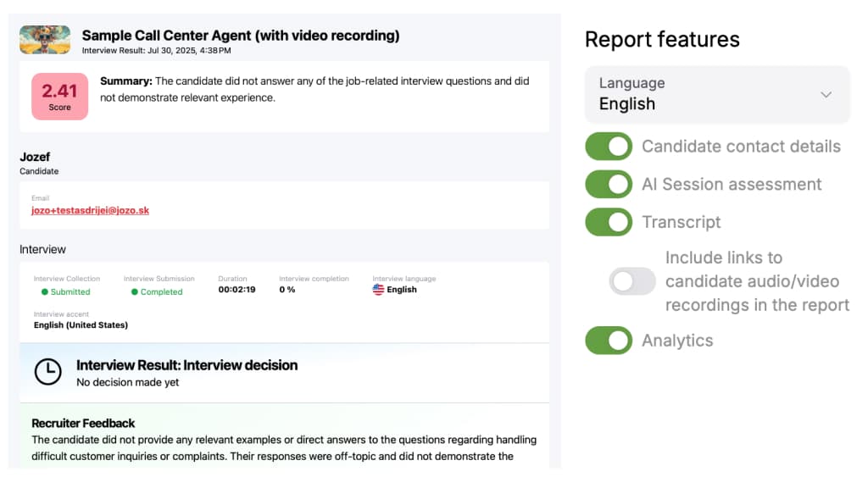The height and width of the screenshot is (488, 868).
Task: Select the Sample Call Center Agent title
Action: coord(241,36)
